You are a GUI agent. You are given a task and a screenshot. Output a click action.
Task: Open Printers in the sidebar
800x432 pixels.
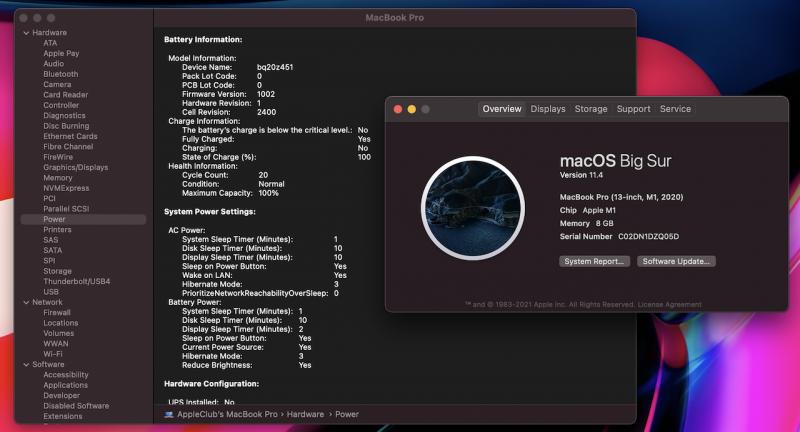coord(57,230)
